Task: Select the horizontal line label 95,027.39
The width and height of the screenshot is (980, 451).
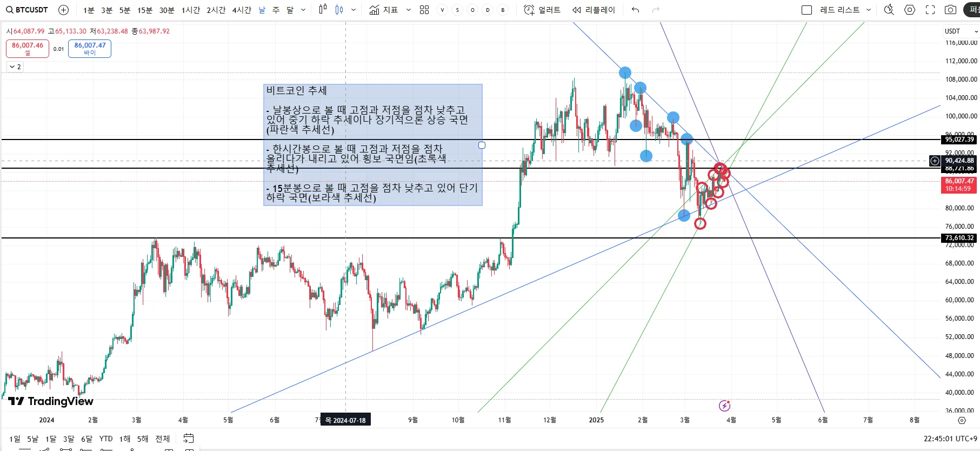Action: 959,140
